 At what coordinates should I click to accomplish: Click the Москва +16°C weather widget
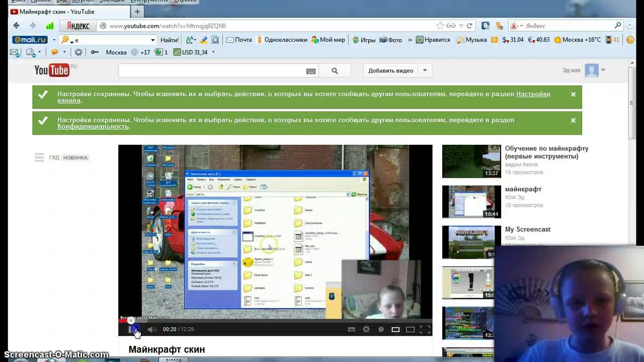[x=577, y=40]
